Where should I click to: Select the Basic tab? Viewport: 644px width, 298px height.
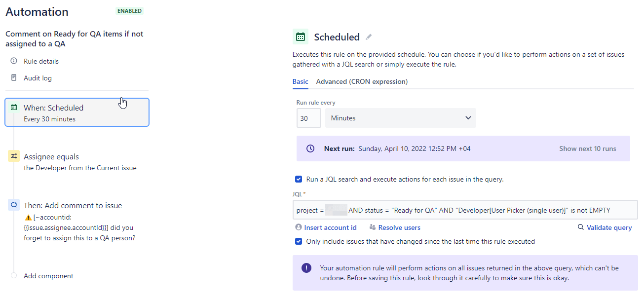[x=300, y=81]
